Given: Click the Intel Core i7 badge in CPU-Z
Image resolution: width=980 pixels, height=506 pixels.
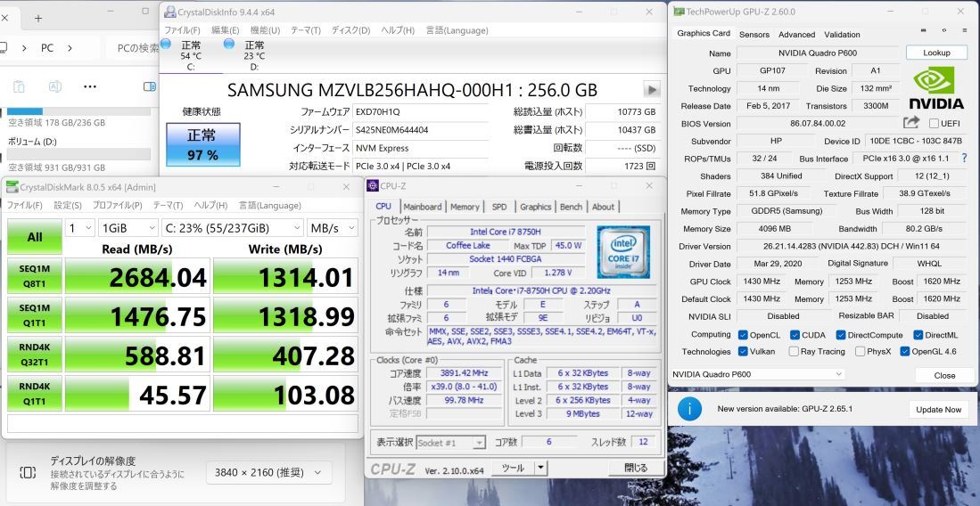Looking at the screenshot, I should coord(623,252).
